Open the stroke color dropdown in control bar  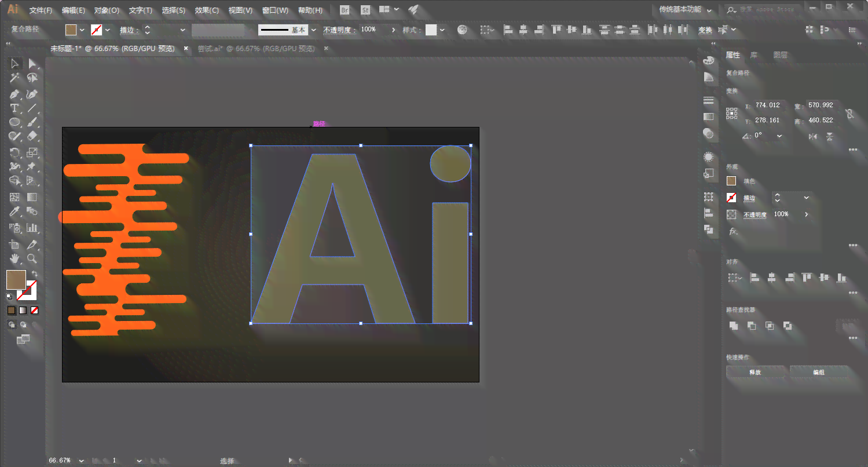tap(107, 30)
